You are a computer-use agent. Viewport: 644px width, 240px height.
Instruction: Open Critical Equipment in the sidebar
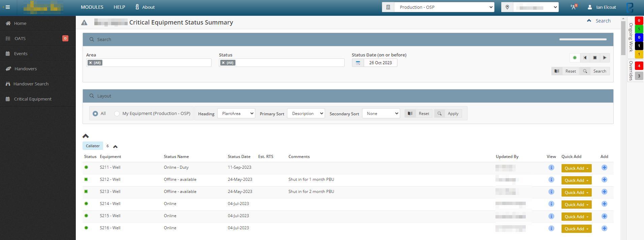38,99
